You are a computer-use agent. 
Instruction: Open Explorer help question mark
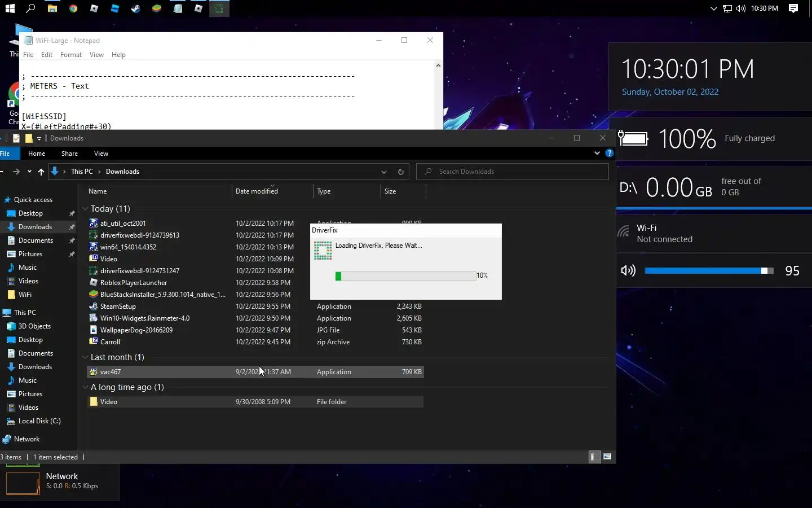coord(609,153)
